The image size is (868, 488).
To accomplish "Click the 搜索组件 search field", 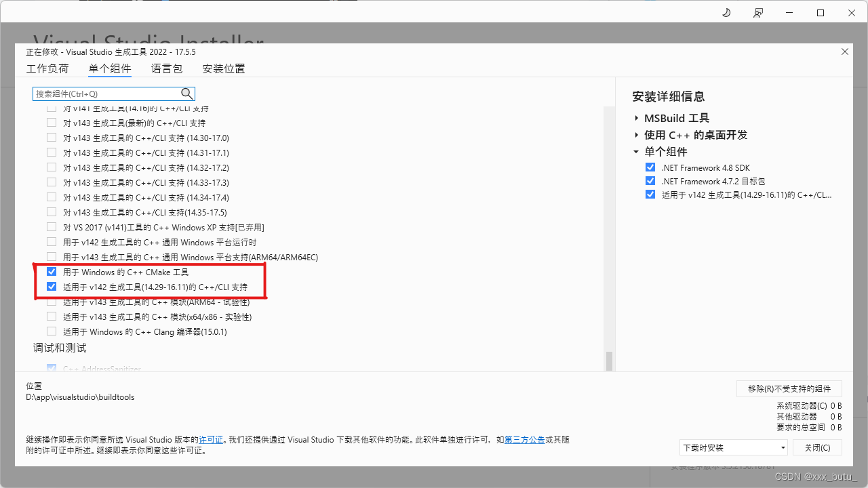I will (102, 94).
